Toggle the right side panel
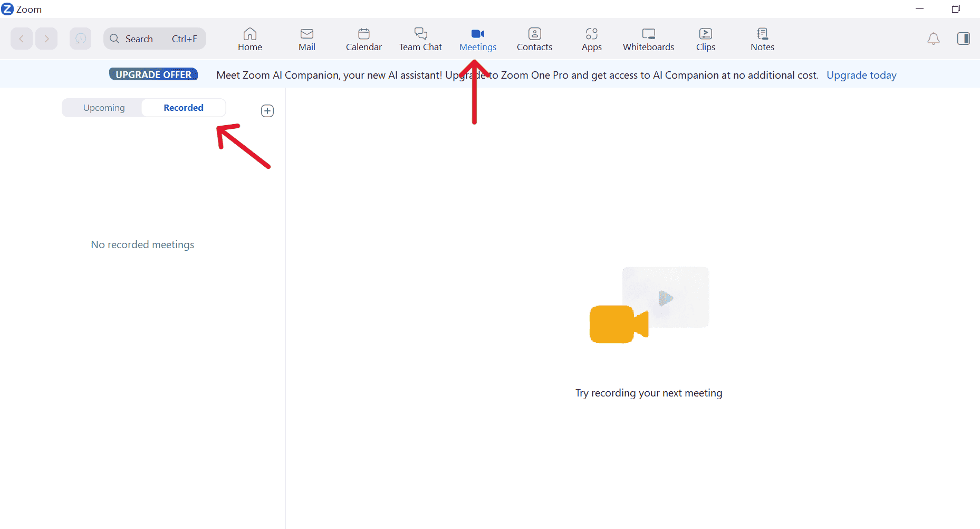 click(964, 39)
